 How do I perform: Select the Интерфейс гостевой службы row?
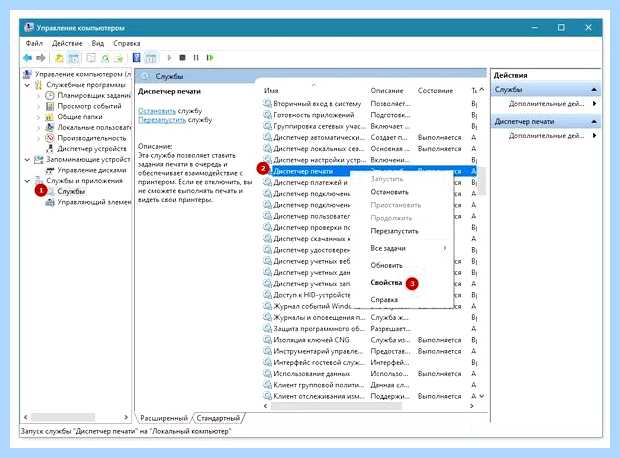(371, 362)
